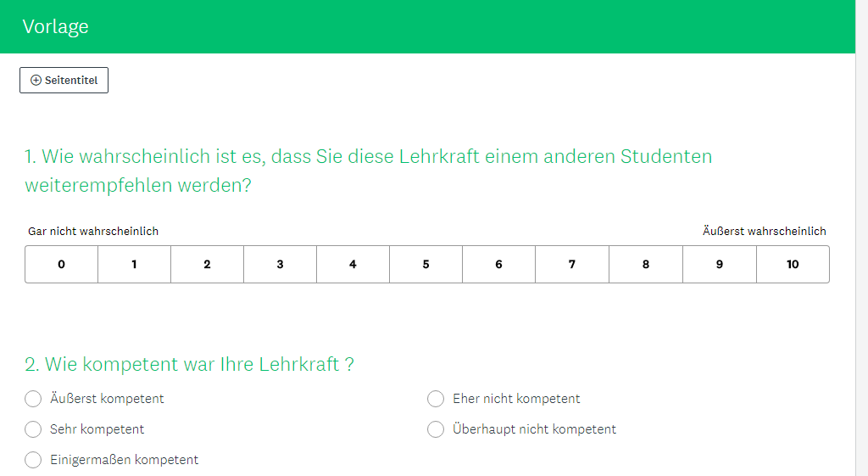Choose rating 1 on the scale
The height and width of the screenshot is (476, 868).
coord(134,264)
